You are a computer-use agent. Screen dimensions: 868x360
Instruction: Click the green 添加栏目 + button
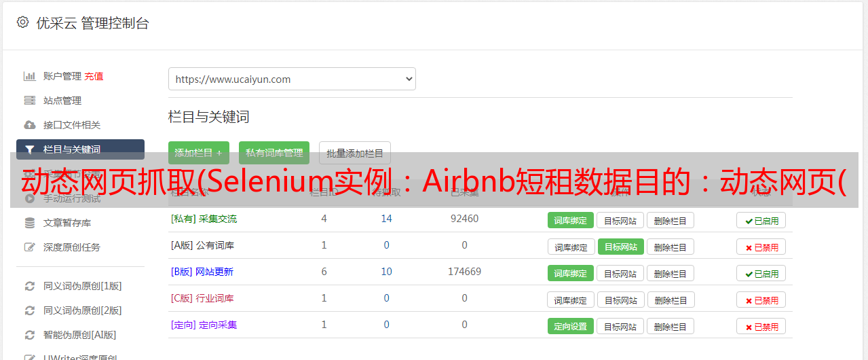[x=199, y=153]
